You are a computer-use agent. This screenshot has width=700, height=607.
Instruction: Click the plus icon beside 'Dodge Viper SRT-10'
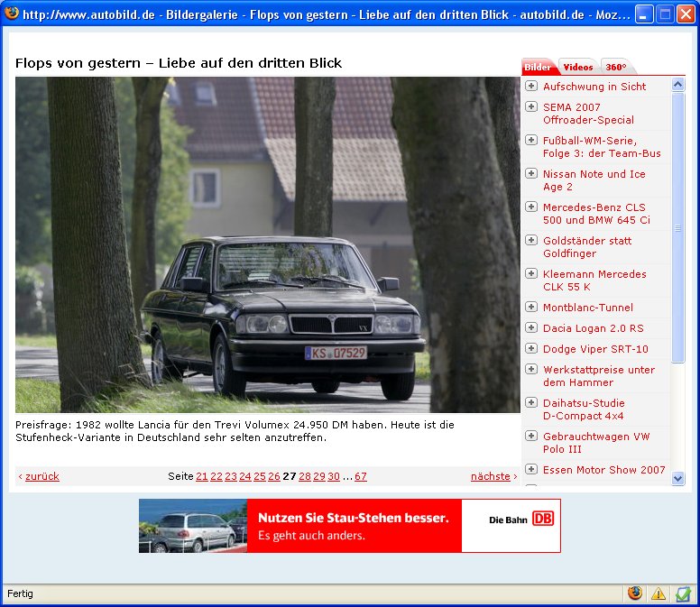click(x=530, y=348)
